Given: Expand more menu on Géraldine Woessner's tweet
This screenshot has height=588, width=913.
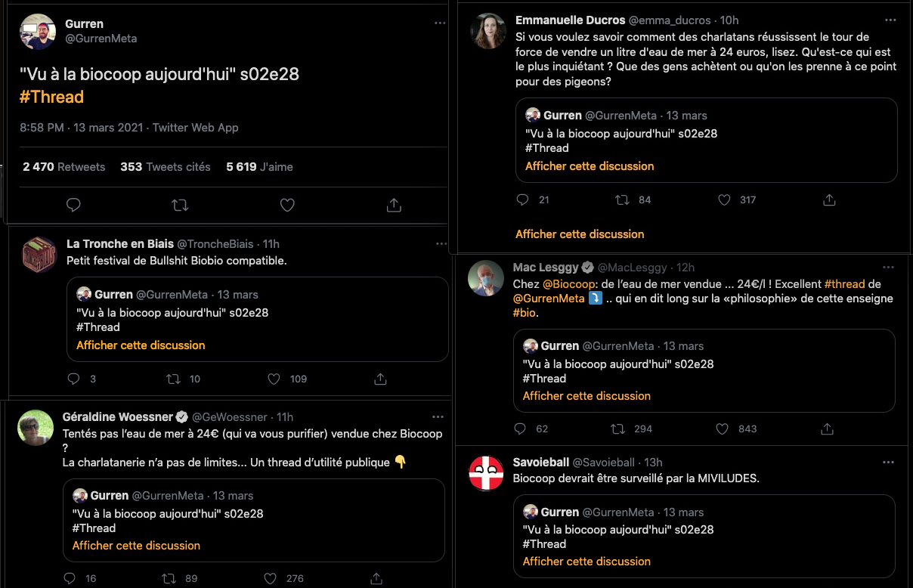Looking at the screenshot, I should tap(438, 417).
